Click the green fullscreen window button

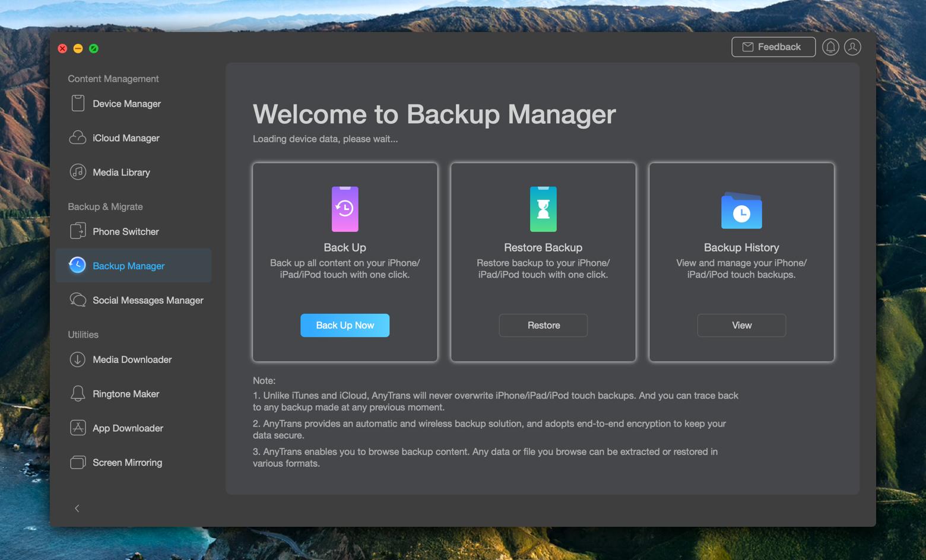point(94,49)
